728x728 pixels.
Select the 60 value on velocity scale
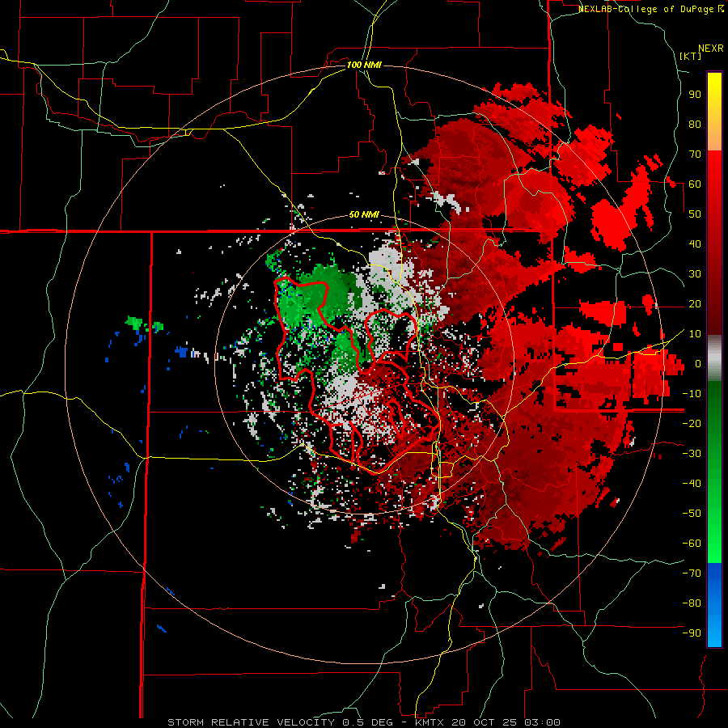coord(695,184)
